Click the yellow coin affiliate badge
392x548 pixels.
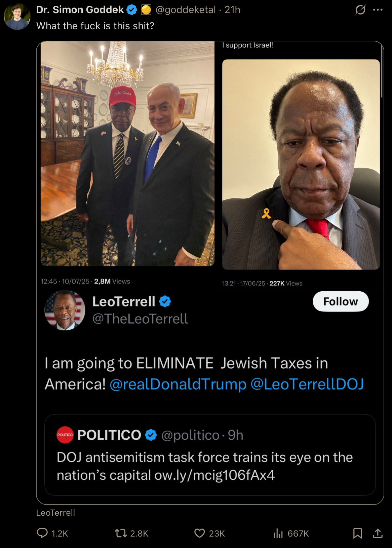tap(146, 10)
